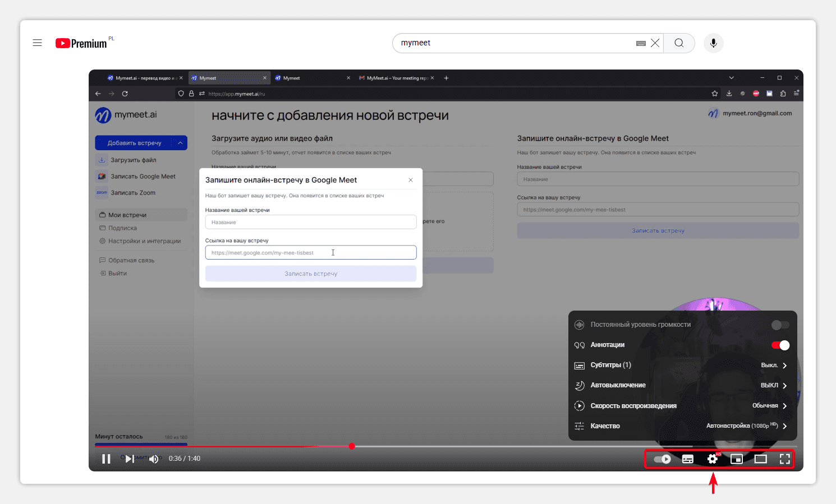Enter fullscreen mode
This screenshot has height=504, width=836.
point(785,459)
